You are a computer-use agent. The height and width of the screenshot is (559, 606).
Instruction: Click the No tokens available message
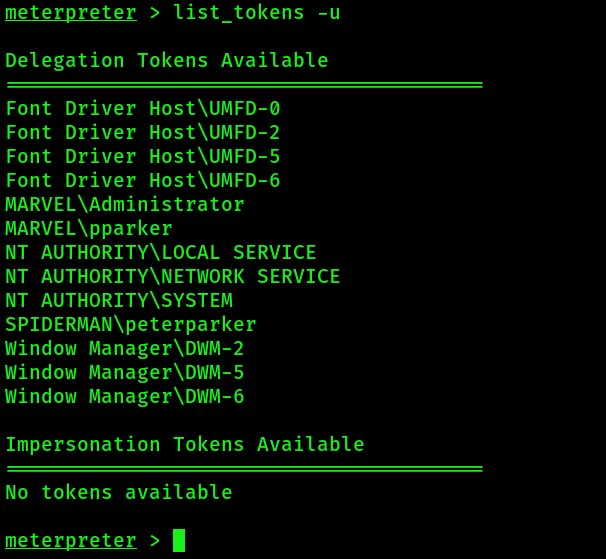click(x=119, y=493)
